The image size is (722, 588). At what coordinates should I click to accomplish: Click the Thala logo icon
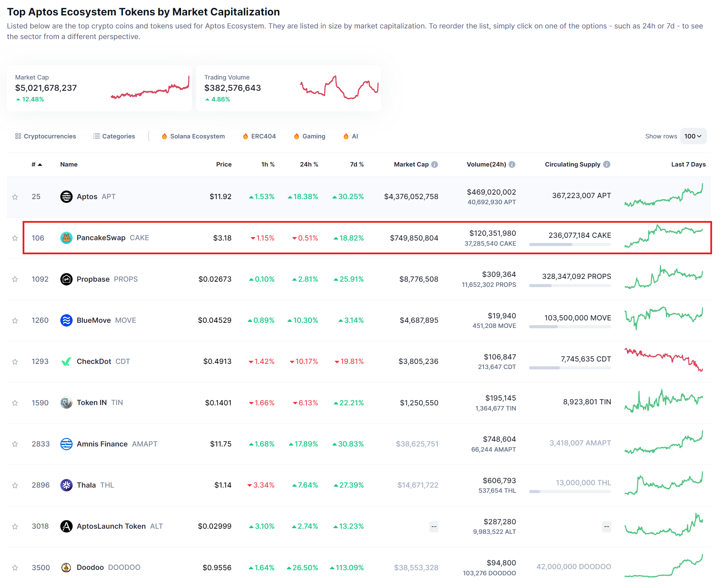[x=66, y=485]
